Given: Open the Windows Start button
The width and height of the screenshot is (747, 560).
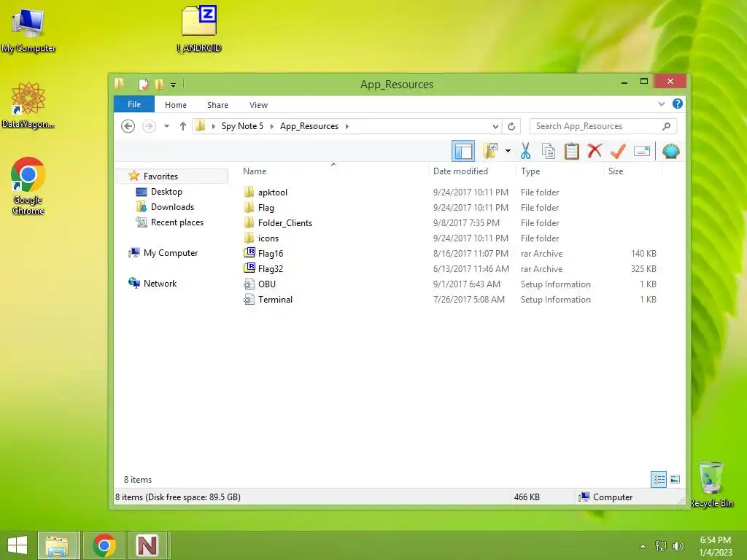Looking at the screenshot, I should [18, 545].
